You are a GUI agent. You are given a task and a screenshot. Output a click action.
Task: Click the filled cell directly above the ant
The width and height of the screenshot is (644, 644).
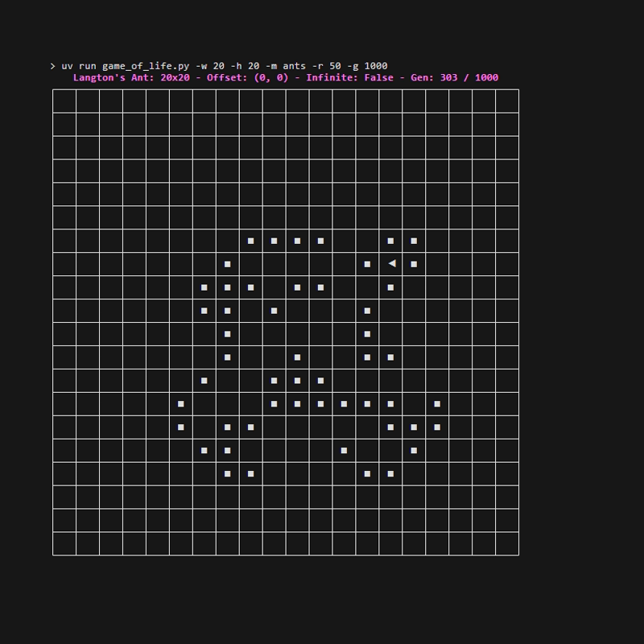click(x=390, y=241)
